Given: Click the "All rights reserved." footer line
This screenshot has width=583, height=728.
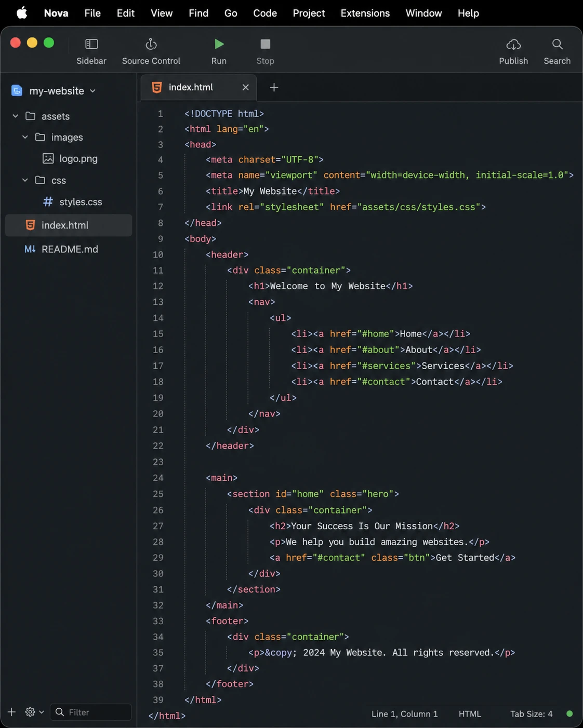Looking at the screenshot, I should pos(381,653).
